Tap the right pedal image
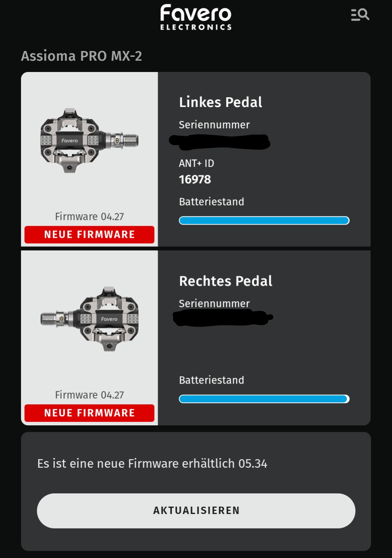 point(90,319)
